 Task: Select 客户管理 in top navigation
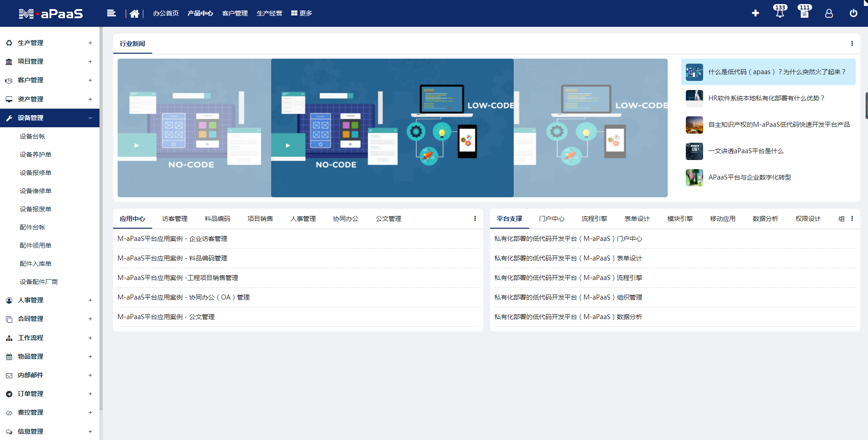pos(235,13)
